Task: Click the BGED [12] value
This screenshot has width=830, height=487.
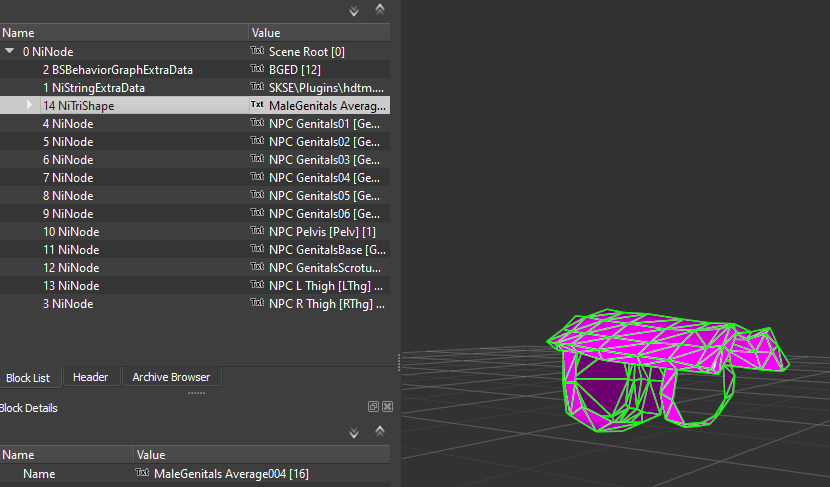Action: pyautogui.click(x=294, y=70)
